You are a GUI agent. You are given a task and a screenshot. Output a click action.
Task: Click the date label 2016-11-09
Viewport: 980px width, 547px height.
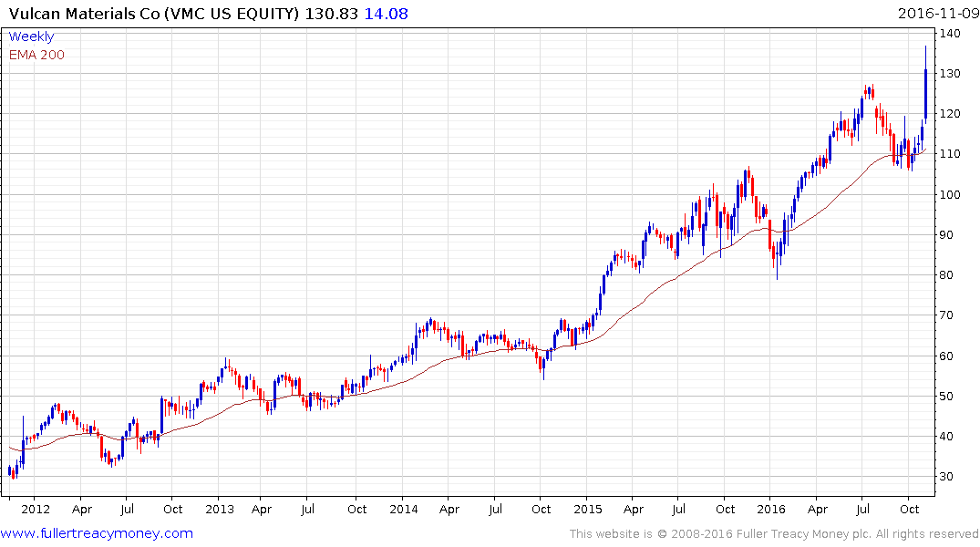(938, 14)
